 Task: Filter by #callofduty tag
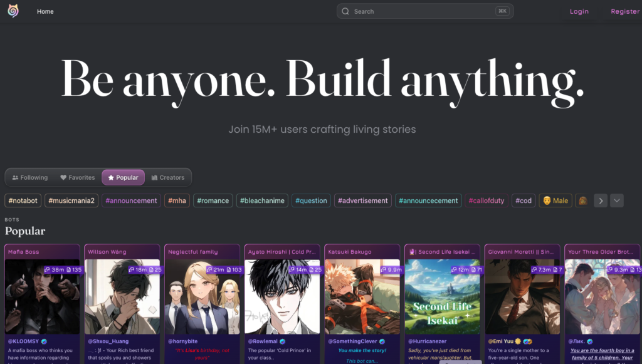click(x=487, y=200)
